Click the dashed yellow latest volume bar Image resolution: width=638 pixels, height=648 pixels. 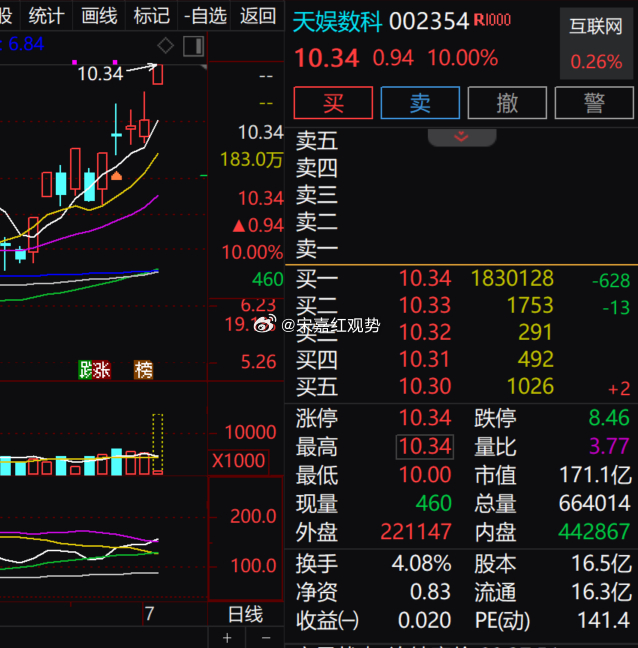click(157, 444)
